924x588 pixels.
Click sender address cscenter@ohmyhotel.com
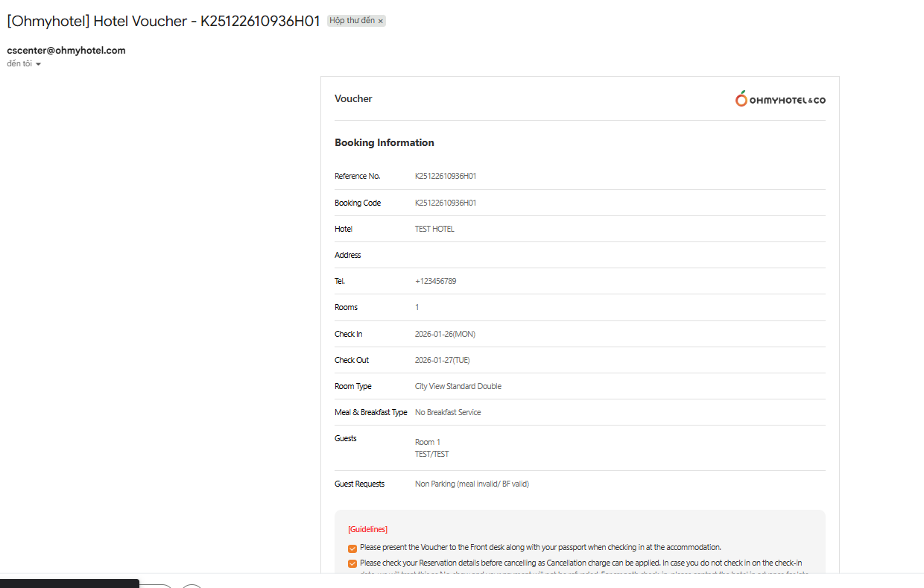coord(66,51)
